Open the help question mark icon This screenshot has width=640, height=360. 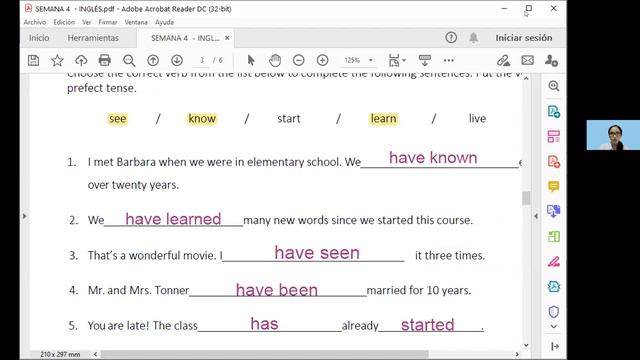pos(451,38)
